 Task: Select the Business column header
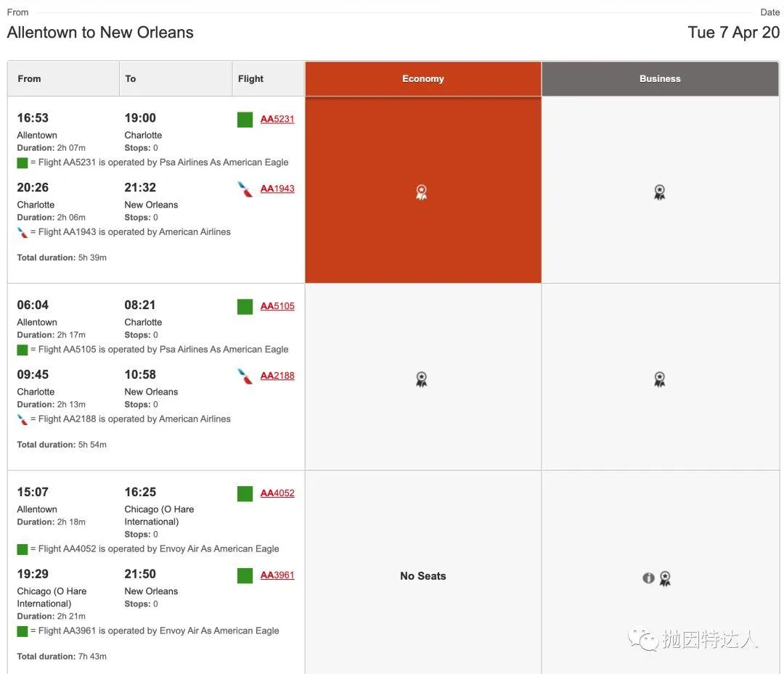[660, 79]
